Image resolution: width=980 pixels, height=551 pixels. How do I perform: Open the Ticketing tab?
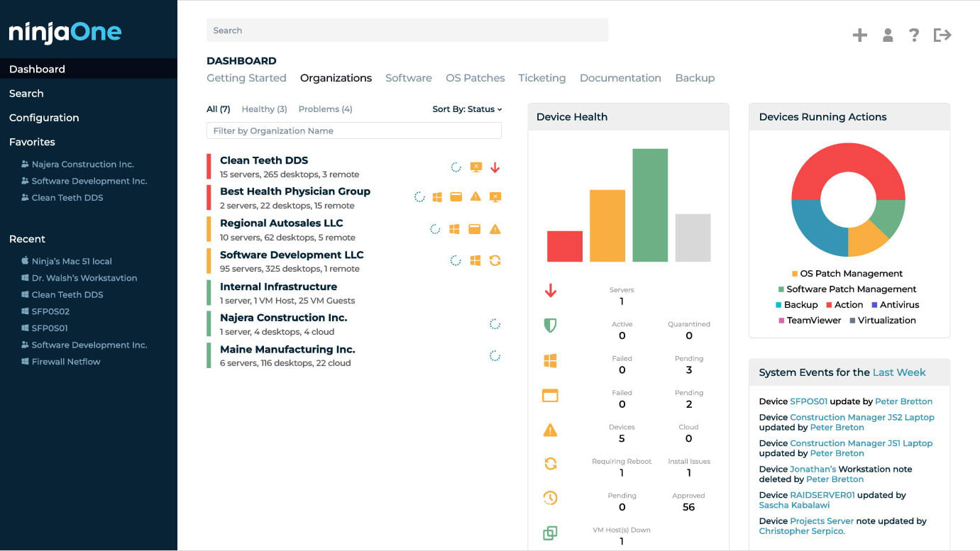pos(541,78)
